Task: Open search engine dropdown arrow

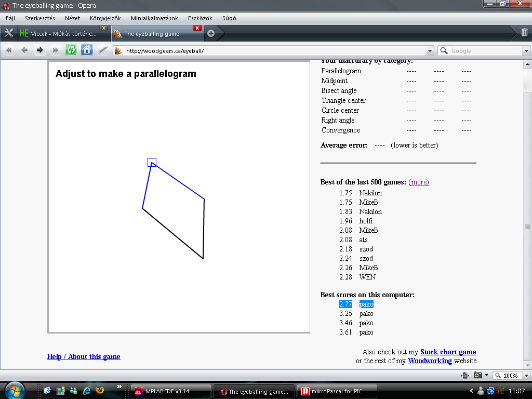Action: click(526, 51)
